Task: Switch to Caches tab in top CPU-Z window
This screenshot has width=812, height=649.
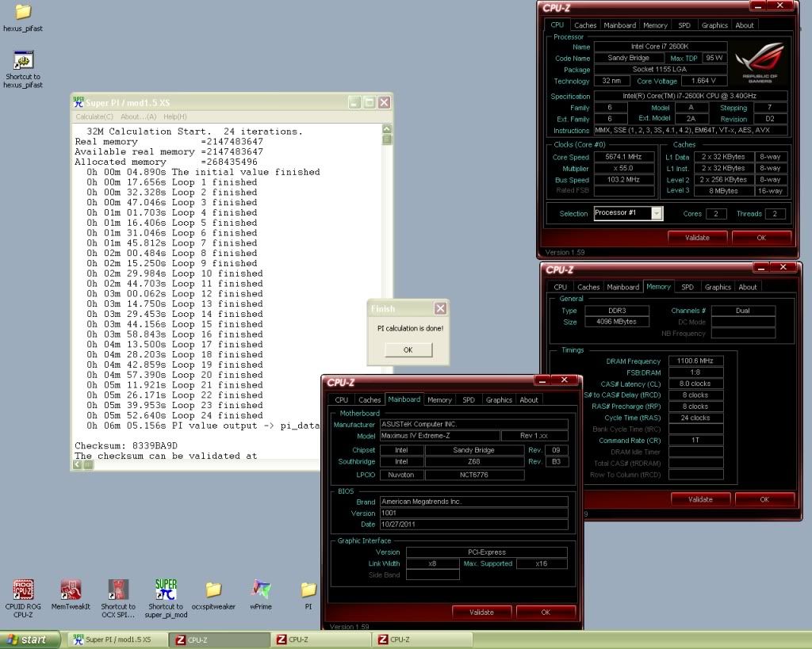Action: click(x=585, y=25)
